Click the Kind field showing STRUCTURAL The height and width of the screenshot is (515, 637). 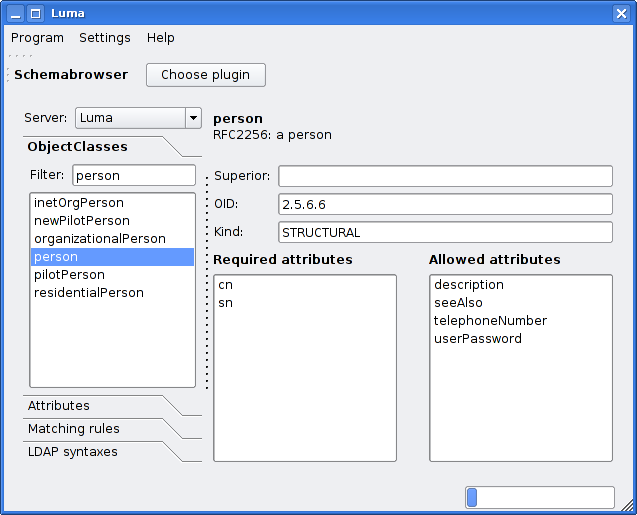point(445,232)
